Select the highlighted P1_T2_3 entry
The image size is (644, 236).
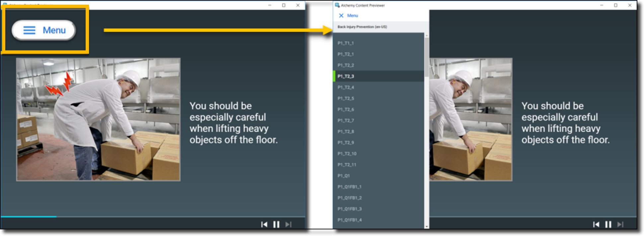tap(346, 76)
